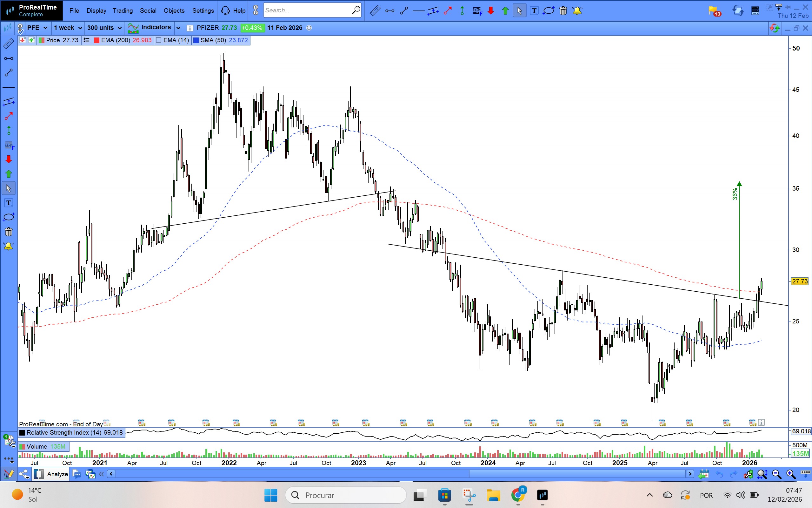The height and width of the screenshot is (508, 812).
Task: Toggle the linked-chart checkbox next to PFE
Action: click(x=20, y=28)
